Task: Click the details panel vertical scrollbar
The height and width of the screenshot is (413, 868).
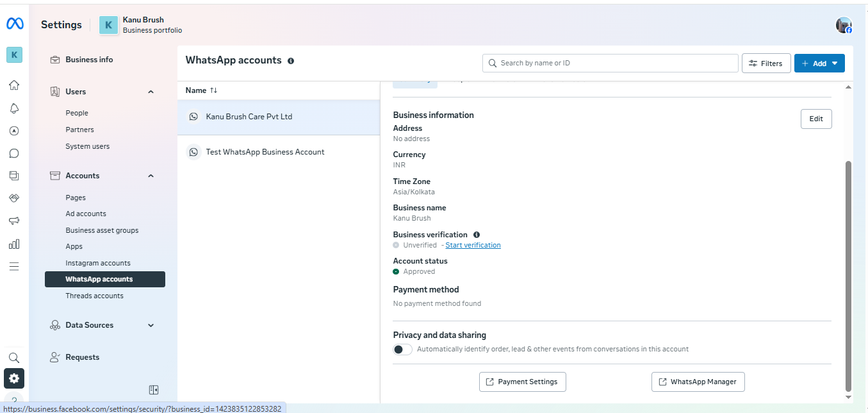Action: pos(849,276)
